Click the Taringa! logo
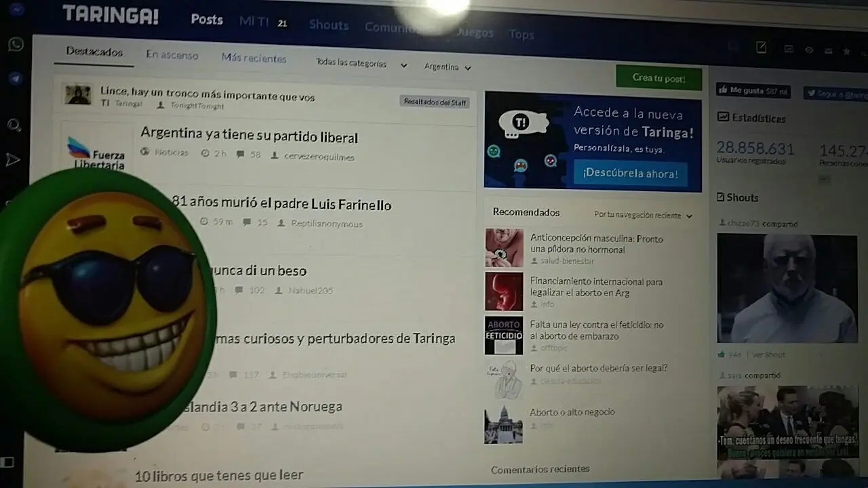 111,14
